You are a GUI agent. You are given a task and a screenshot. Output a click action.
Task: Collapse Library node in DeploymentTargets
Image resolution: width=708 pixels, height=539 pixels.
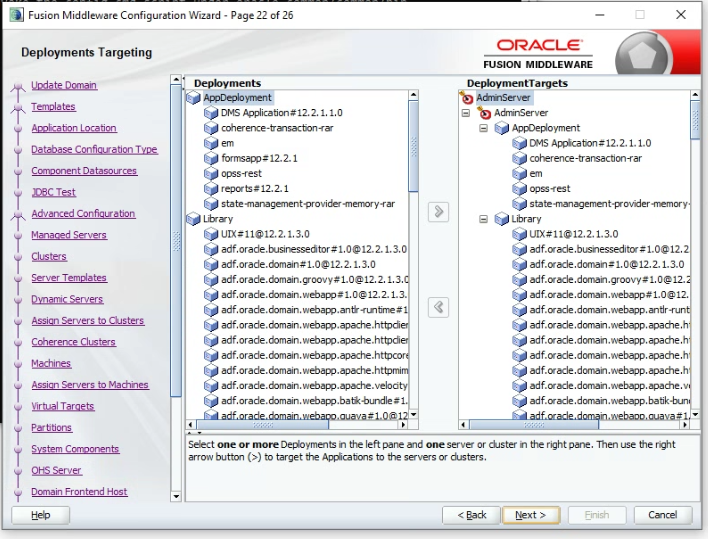point(484,219)
